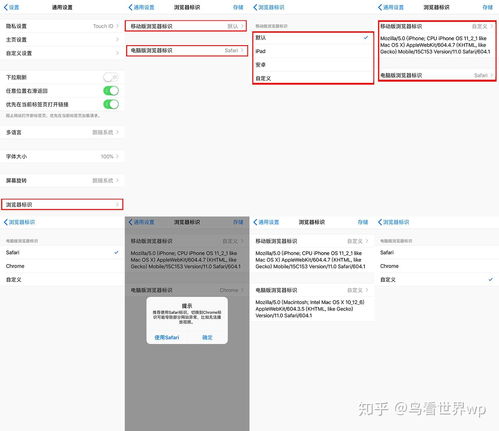Open 移动版浏览器标识 row above the Macintosh screen's iPhone user agent
The width and height of the screenshot is (499, 431).
click(x=312, y=241)
